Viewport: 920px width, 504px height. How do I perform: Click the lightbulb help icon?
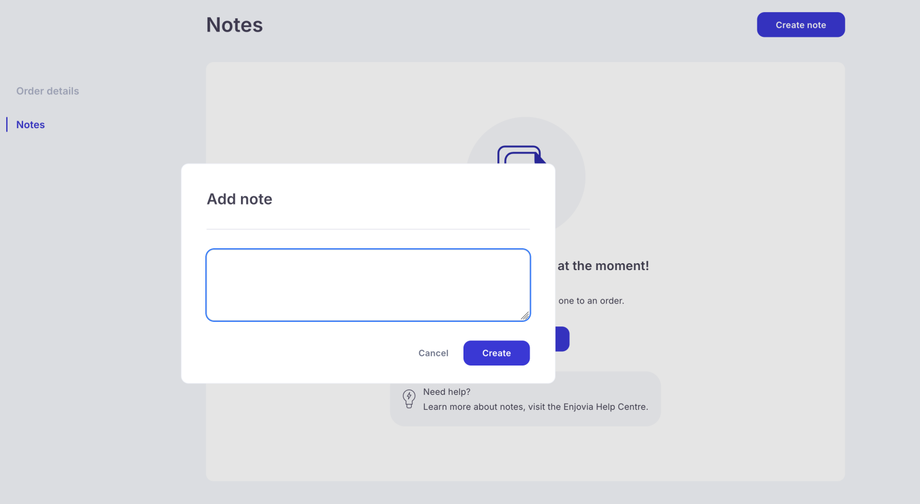(x=409, y=399)
